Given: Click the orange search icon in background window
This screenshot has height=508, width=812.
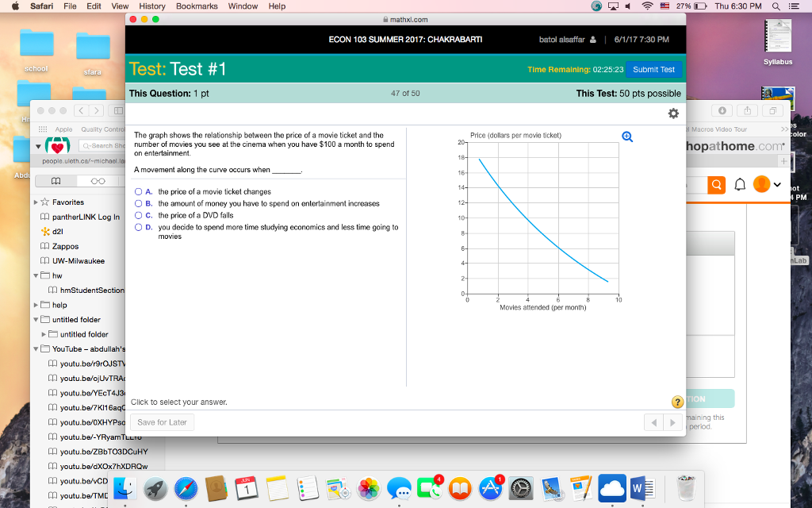Looking at the screenshot, I should pyautogui.click(x=716, y=184).
